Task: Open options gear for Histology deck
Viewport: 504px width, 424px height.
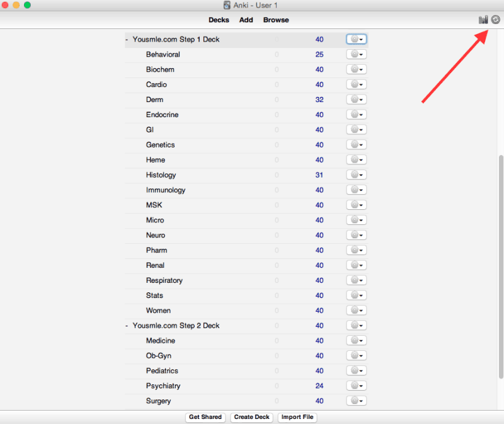Action: [x=357, y=175]
